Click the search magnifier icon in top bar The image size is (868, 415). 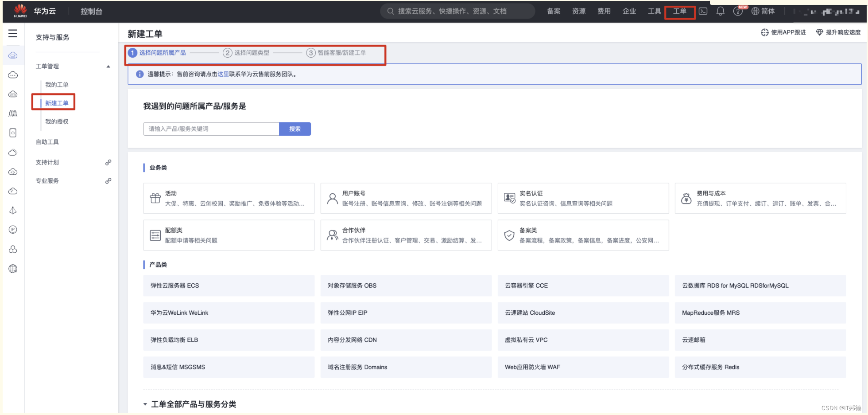point(391,11)
